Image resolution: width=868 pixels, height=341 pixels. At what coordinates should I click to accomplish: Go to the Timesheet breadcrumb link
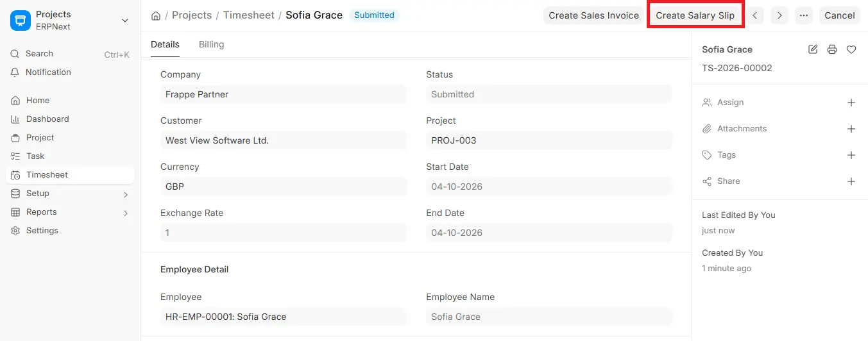click(x=248, y=15)
